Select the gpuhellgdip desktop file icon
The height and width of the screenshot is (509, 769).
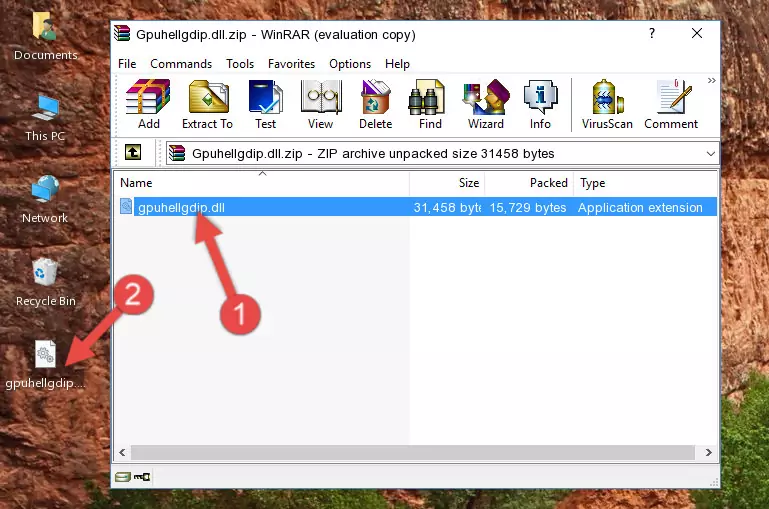[x=46, y=365]
